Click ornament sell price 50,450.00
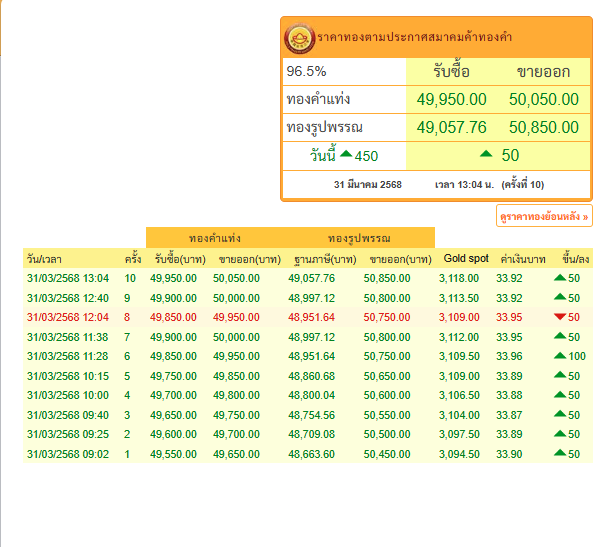 point(387,454)
